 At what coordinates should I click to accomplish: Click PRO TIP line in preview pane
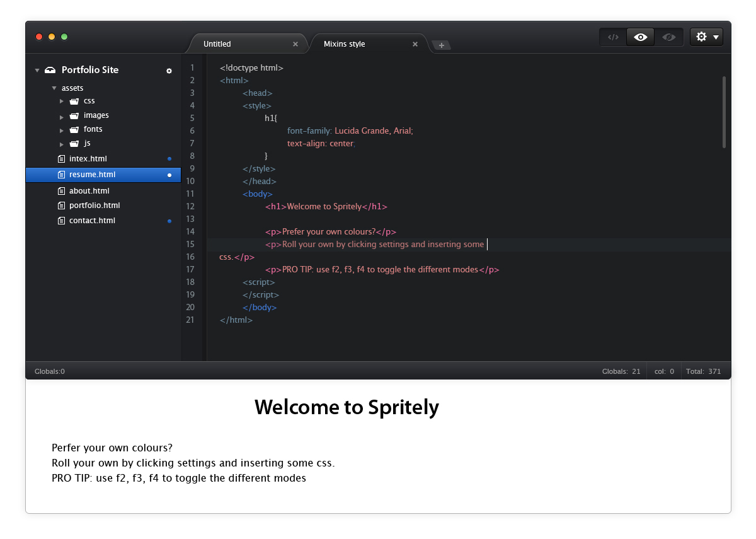179,478
